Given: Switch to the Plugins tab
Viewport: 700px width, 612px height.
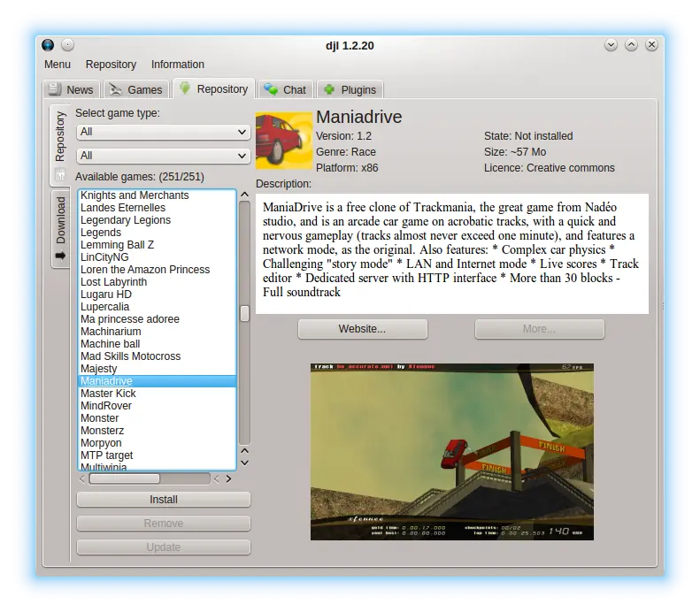Looking at the screenshot, I should pyautogui.click(x=350, y=89).
